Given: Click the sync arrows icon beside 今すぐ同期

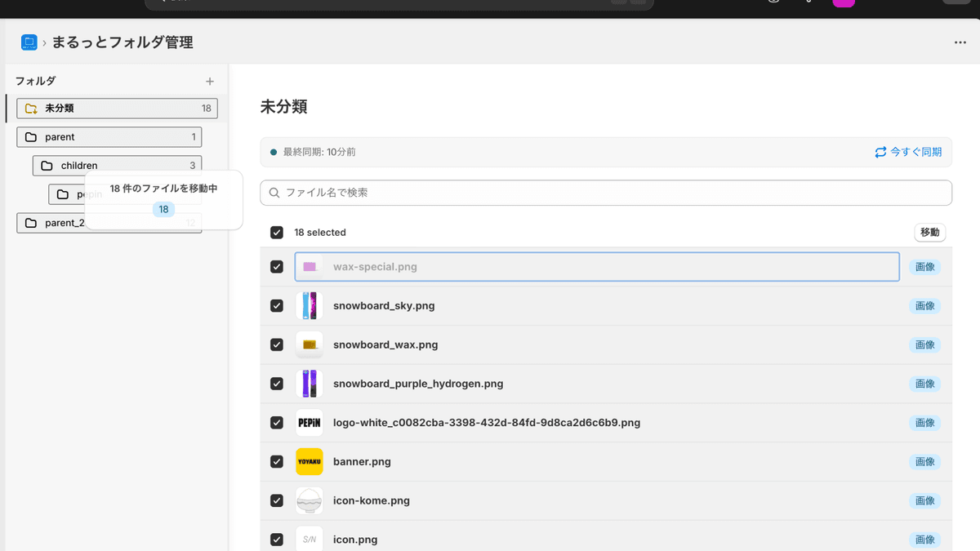Looking at the screenshot, I should [x=880, y=152].
